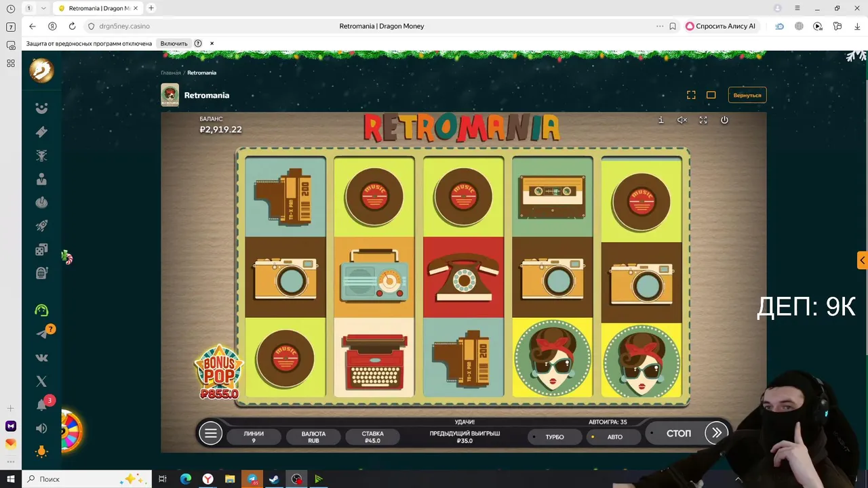Open the support headset icon

click(x=41, y=310)
